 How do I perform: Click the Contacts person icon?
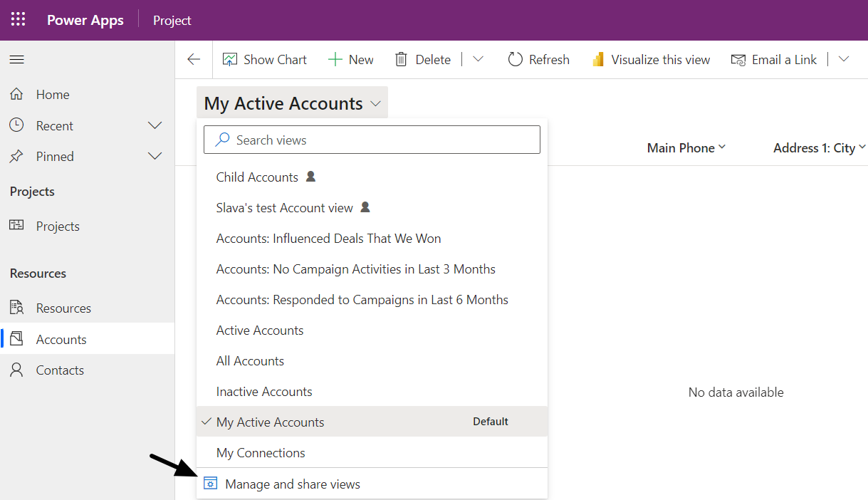16,370
